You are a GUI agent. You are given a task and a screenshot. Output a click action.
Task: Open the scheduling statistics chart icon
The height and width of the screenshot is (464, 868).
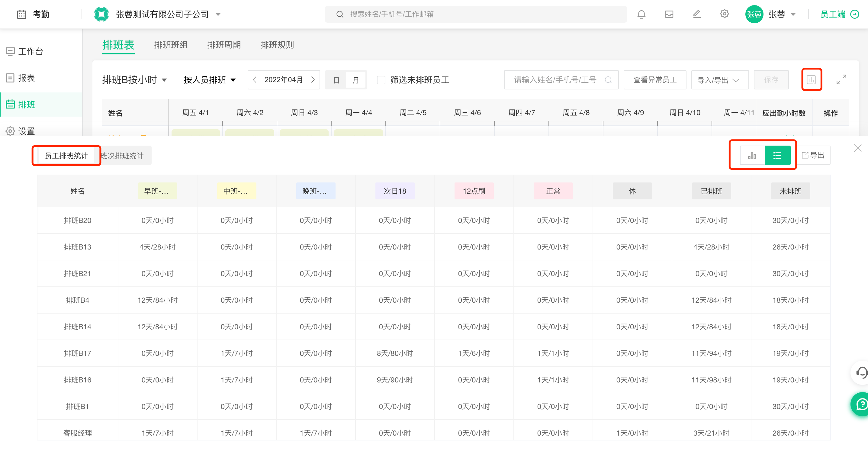[811, 79]
